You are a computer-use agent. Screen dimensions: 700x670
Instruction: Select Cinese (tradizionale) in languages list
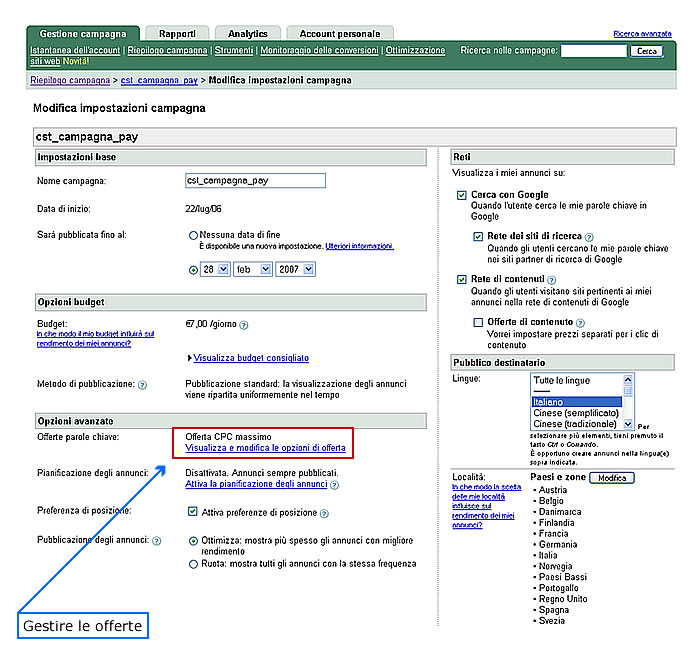(576, 424)
